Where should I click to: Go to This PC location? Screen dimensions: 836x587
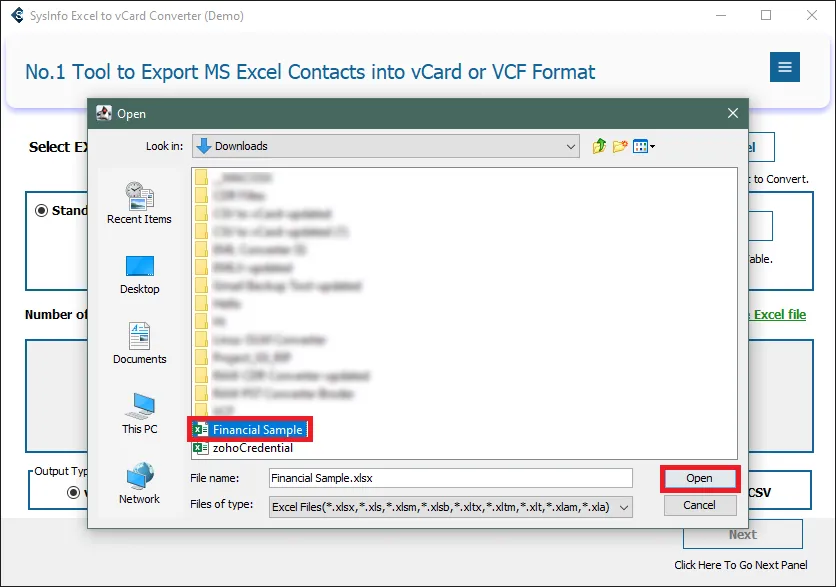(x=139, y=414)
